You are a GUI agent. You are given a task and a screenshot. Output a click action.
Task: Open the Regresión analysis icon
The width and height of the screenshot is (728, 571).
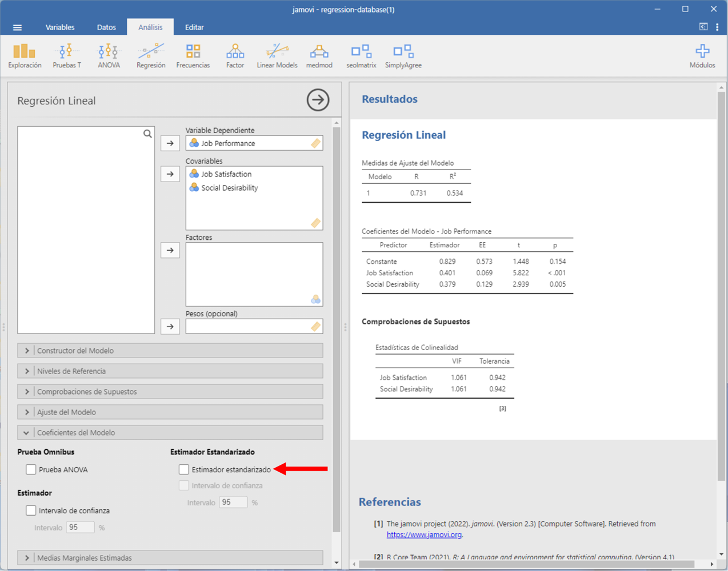[151, 56]
